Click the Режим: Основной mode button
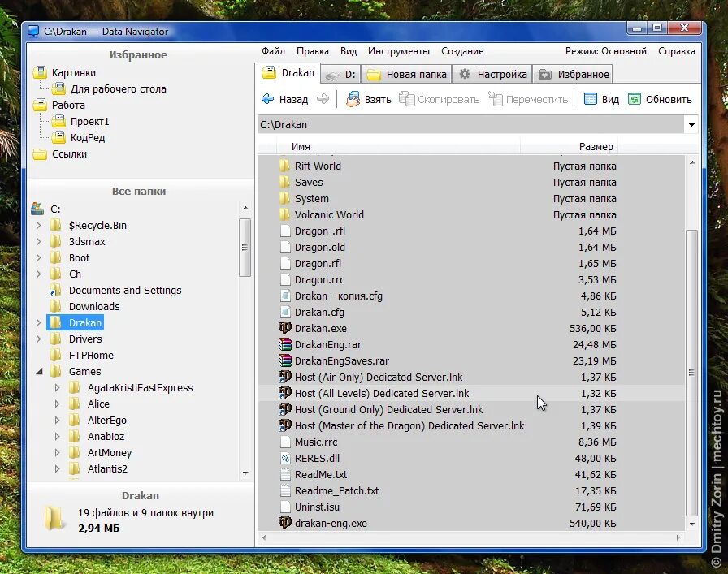728x574 pixels. tap(605, 51)
